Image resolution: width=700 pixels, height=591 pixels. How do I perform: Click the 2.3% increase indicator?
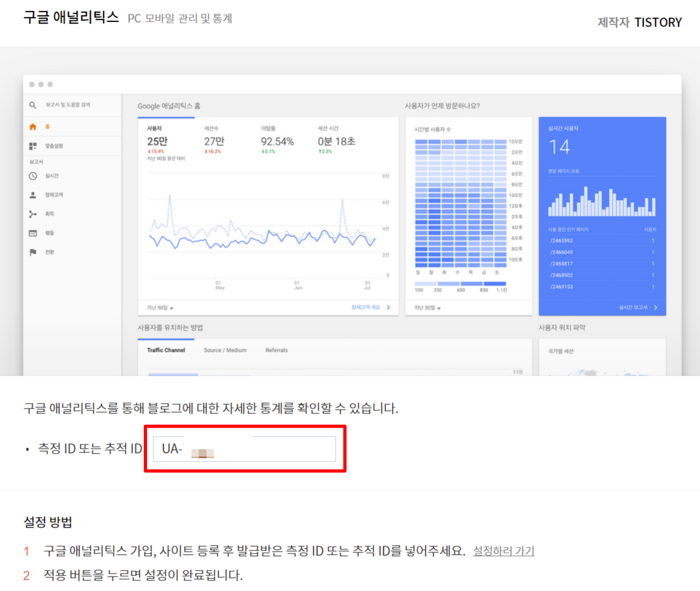click(x=325, y=151)
